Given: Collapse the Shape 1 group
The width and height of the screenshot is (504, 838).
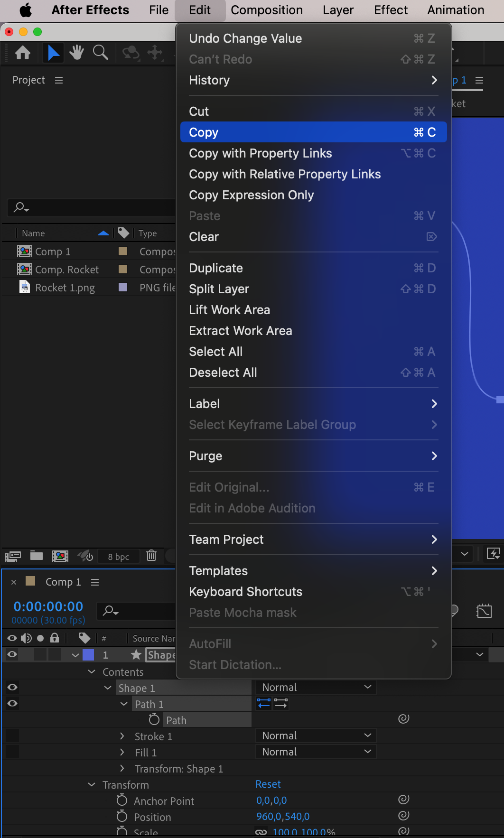Looking at the screenshot, I should tap(108, 688).
